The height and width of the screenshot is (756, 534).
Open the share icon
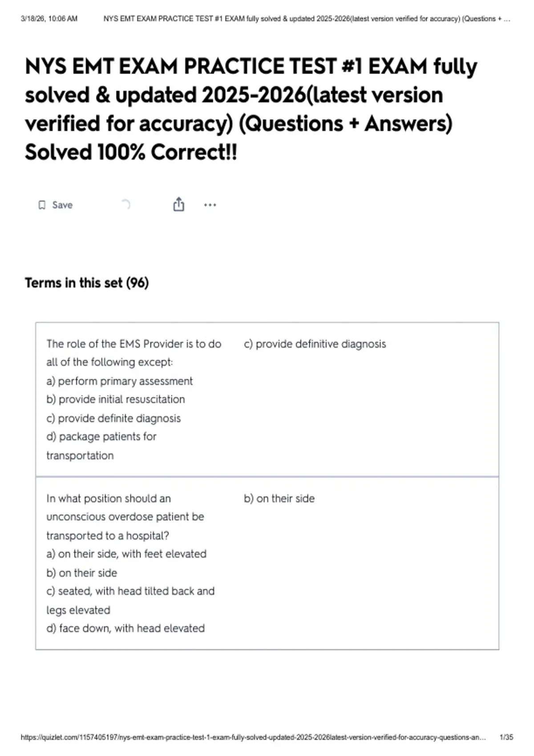point(178,204)
